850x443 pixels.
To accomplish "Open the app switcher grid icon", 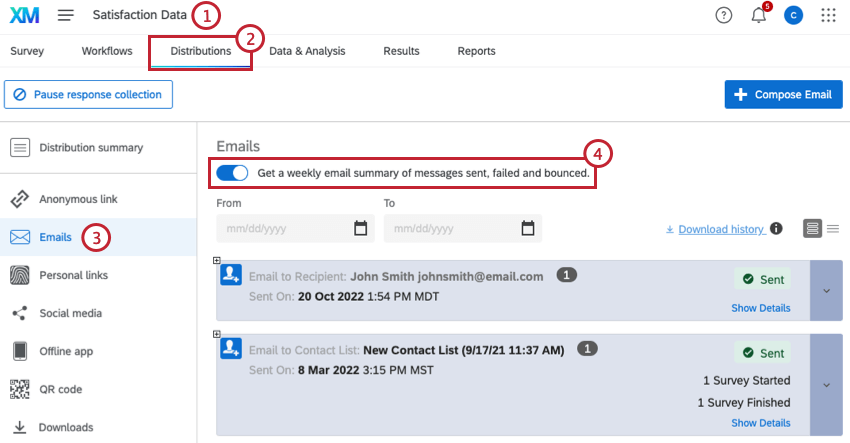I will tap(828, 15).
